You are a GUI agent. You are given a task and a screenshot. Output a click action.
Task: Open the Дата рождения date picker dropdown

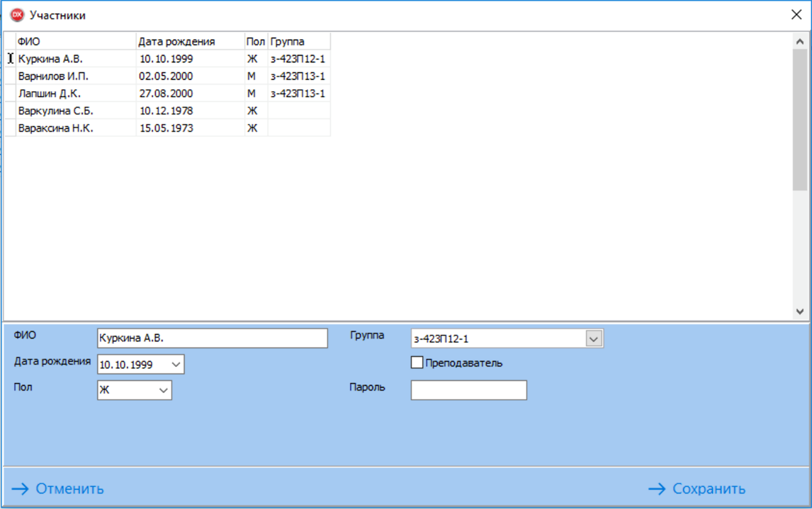tap(176, 365)
